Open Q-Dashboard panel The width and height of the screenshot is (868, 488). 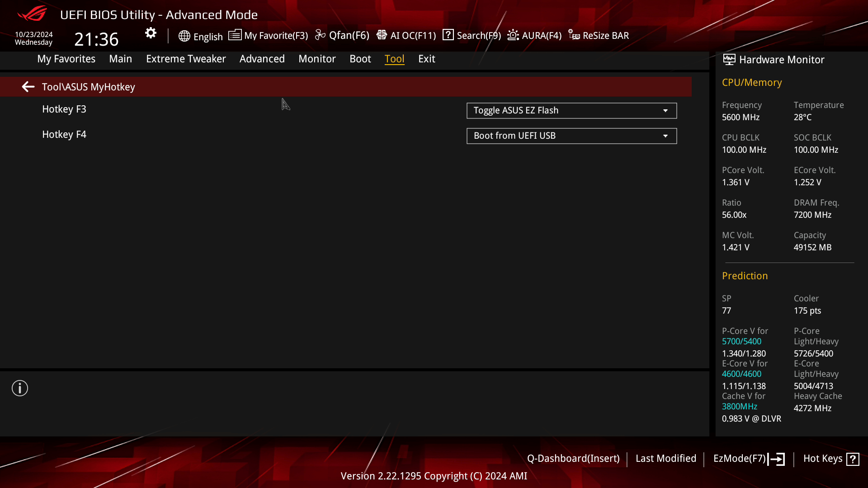click(x=572, y=458)
